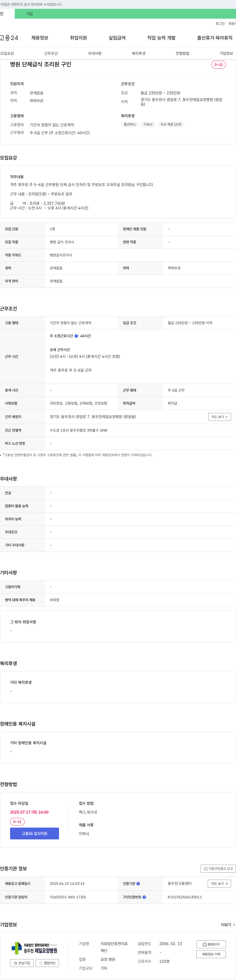The width and height of the screenshot is (236, 980).
Task: Click the 팩스,워크넷 submission method text
Action: (x=88, y=812)
